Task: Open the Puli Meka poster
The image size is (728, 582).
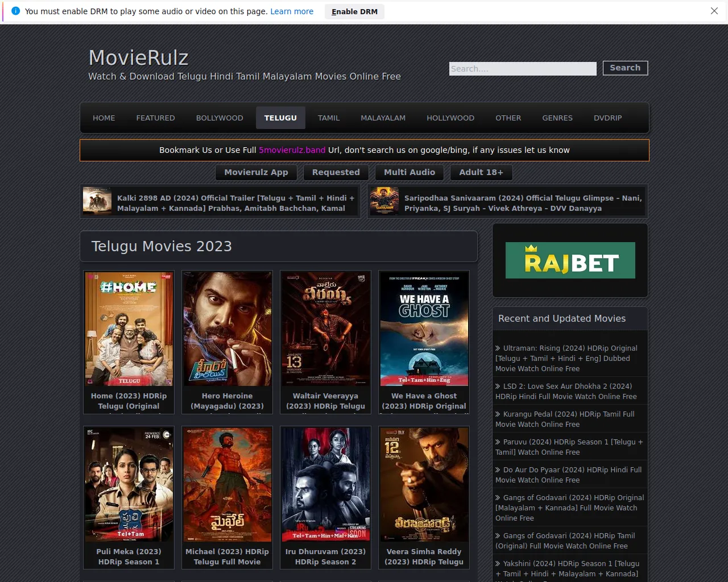Action: (129, 485)
